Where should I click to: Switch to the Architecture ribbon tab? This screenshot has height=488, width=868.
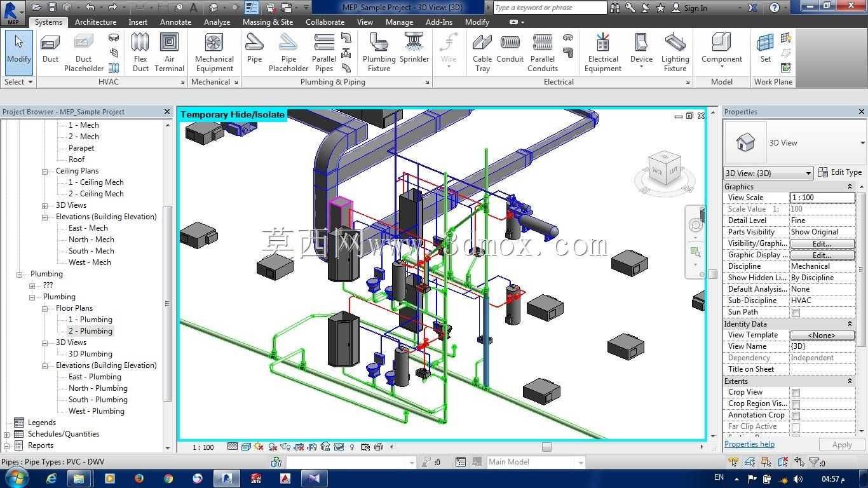tap(95, 22)
